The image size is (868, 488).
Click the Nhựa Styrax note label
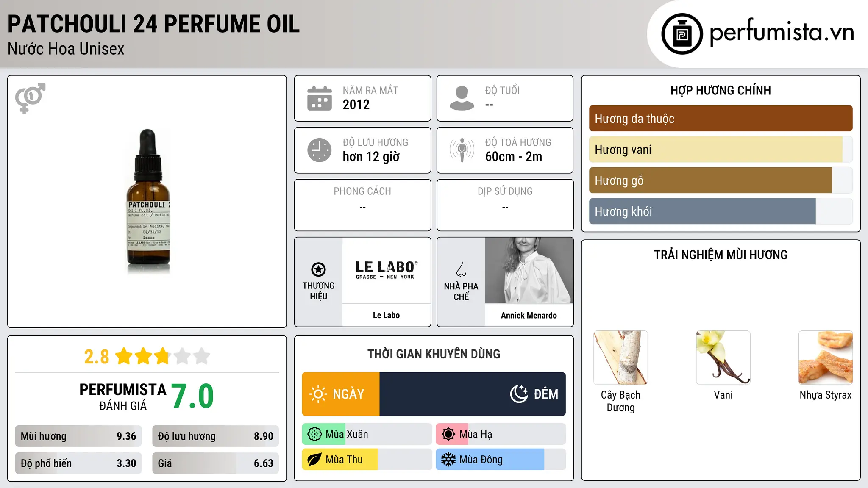pos(826,395)
